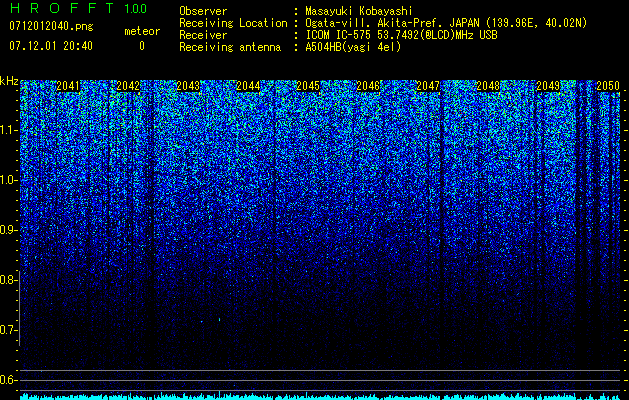Click the Observer field label

(x=203, y=11)
